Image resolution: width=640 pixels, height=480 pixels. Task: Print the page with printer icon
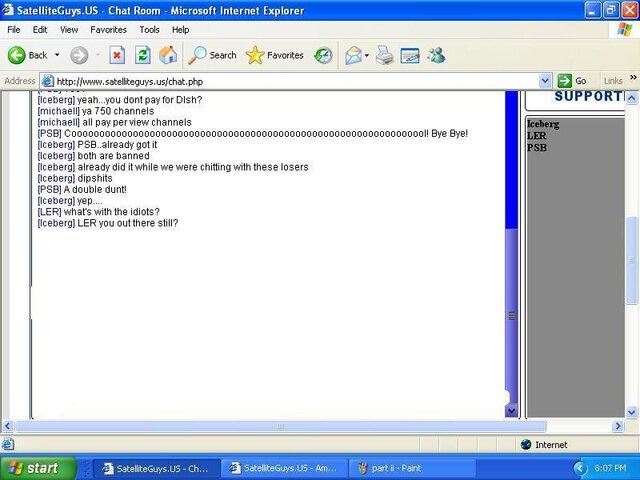(x=384, y=55)
